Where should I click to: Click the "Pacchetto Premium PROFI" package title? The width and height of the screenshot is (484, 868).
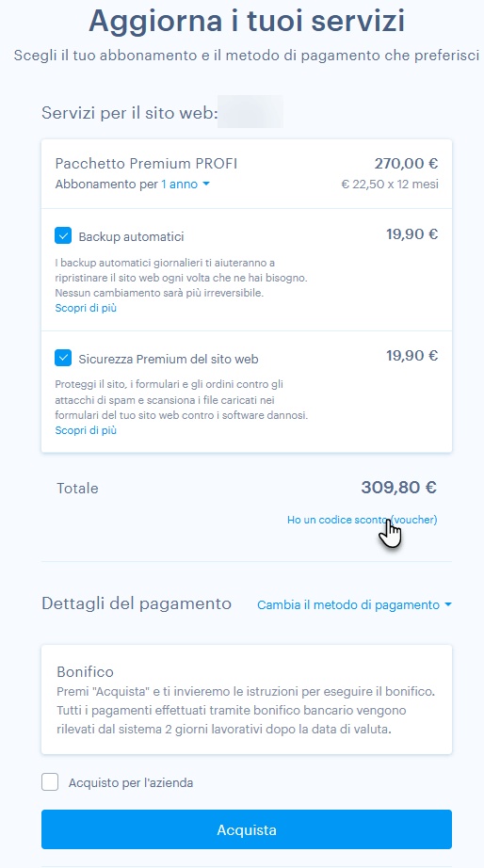click(x=146, y=164)
